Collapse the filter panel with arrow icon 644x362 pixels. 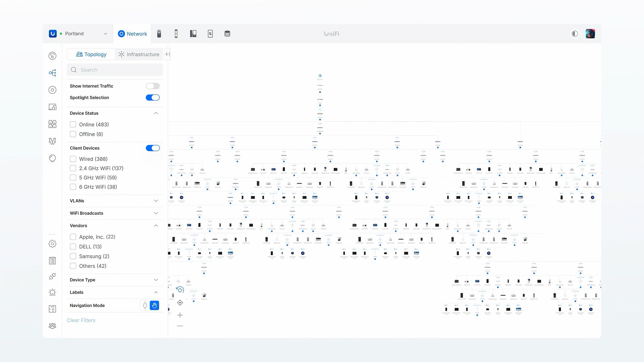167,54
